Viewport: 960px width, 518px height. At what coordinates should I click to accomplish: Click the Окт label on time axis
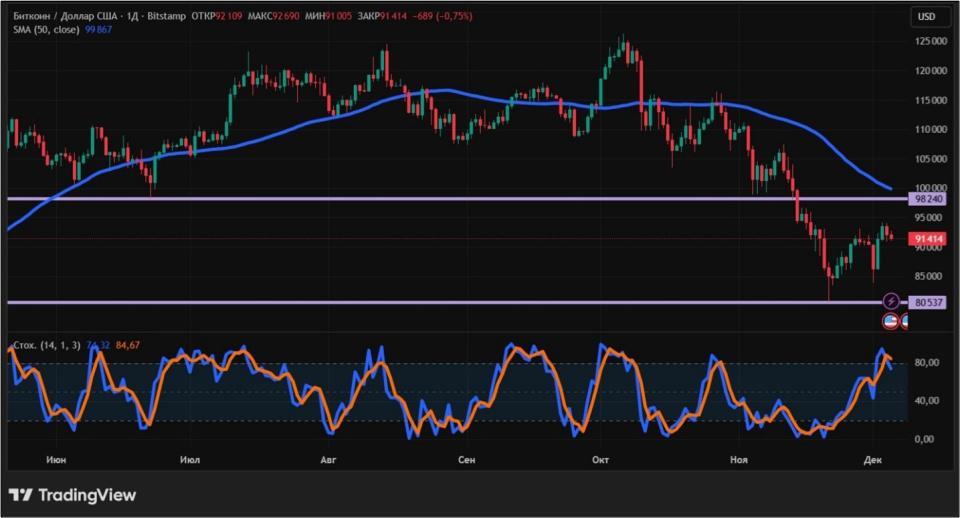click(x=600, y=459)
